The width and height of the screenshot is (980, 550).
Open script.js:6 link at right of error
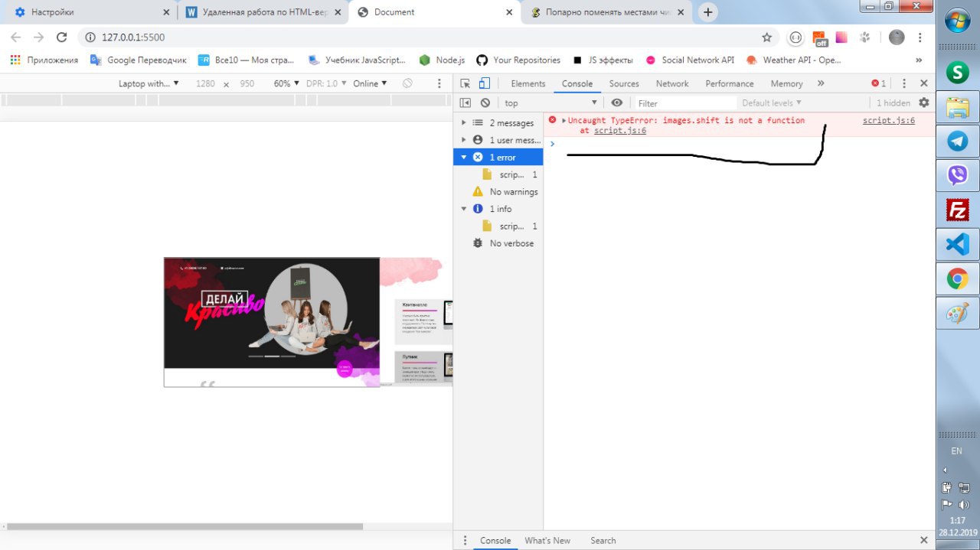(x=889, y=120)
